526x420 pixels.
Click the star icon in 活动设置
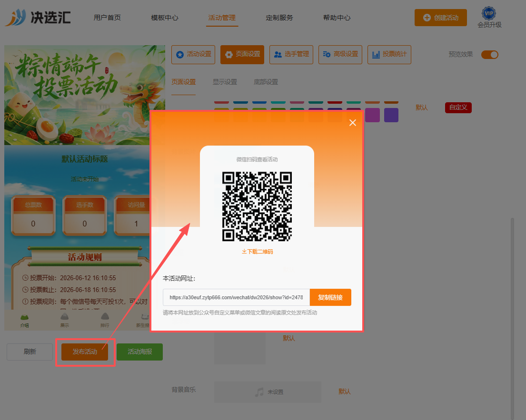click(180, 55)
